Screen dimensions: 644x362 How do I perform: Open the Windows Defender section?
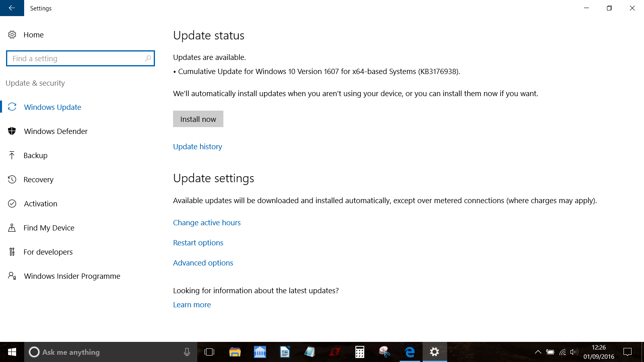(x=56, y=131)
